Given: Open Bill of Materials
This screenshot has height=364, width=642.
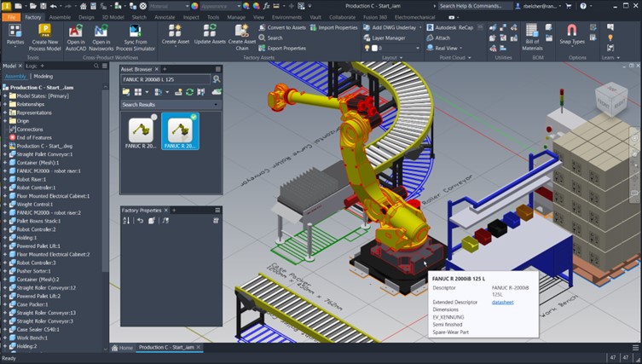Looking at the screenshot, I should (x=532, y=38).
